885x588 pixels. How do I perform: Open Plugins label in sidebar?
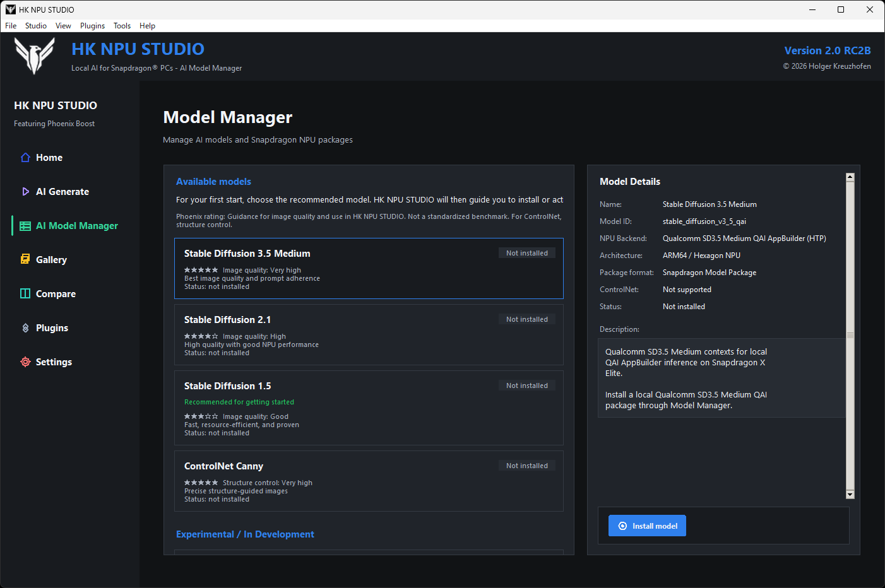(52, 328)
